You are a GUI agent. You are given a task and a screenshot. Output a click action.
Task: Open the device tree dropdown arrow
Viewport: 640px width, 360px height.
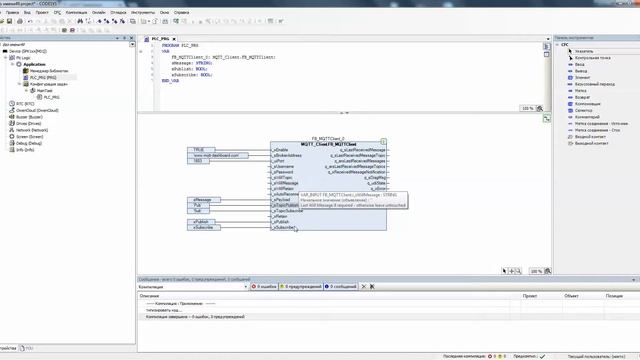click(x=132, y=44)
